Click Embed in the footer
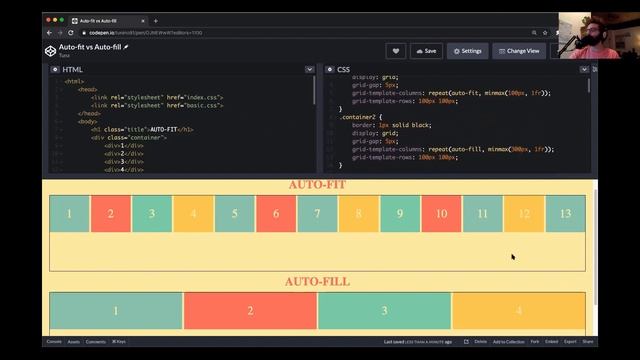The width and height of the screenshot is (640, 360). coord(551,342)
